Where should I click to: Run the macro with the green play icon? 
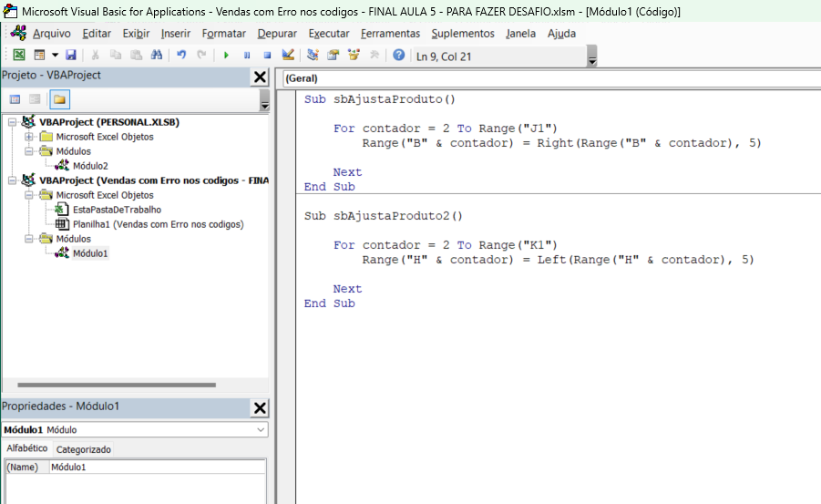[226, 56]
